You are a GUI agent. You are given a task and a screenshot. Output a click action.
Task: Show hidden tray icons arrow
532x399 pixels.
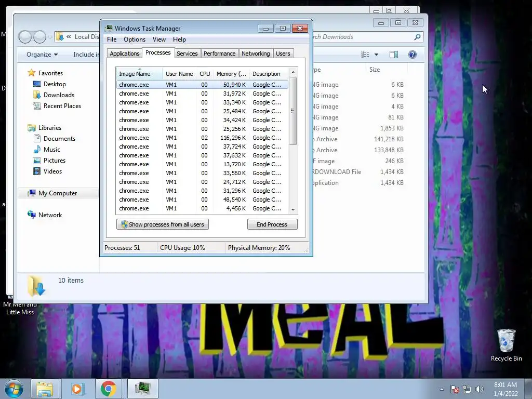tap(442, 389)
